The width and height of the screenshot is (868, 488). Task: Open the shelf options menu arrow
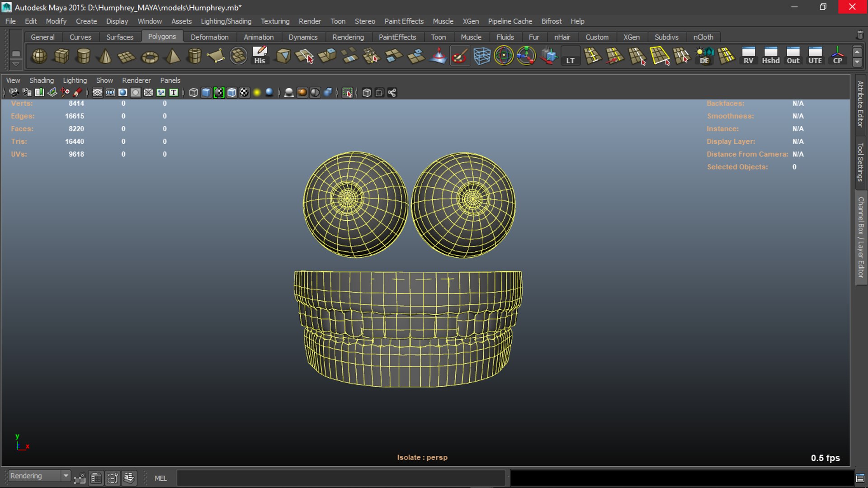pos(16,64)
